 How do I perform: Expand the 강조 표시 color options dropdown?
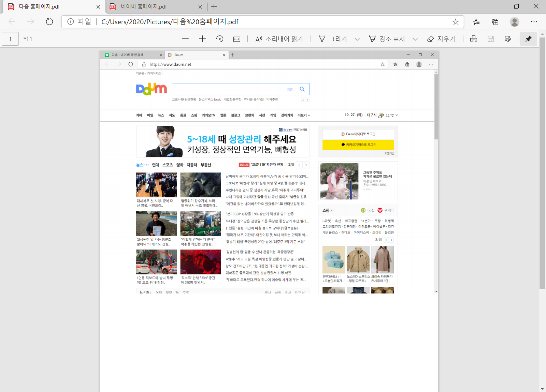tap(415, 39)
